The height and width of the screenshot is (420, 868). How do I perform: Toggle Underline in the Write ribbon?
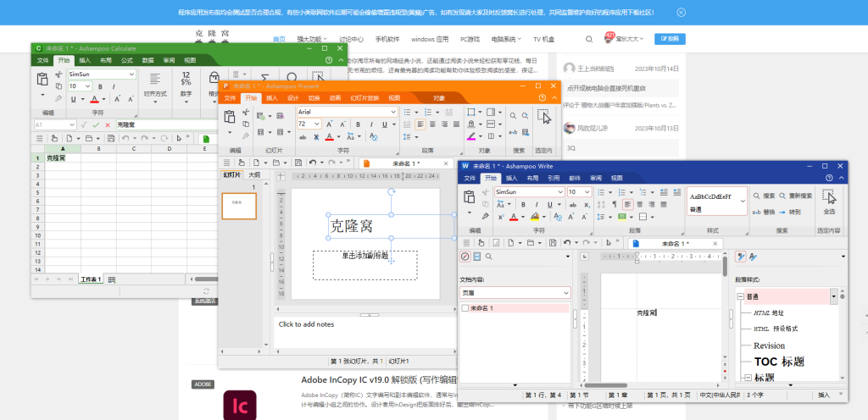(x=549, y=204)
